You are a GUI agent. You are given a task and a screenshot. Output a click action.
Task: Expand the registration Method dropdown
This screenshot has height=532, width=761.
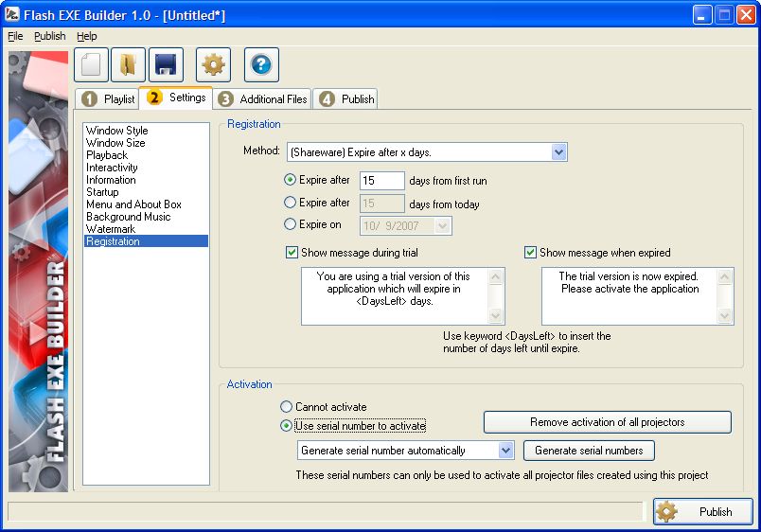559,152
